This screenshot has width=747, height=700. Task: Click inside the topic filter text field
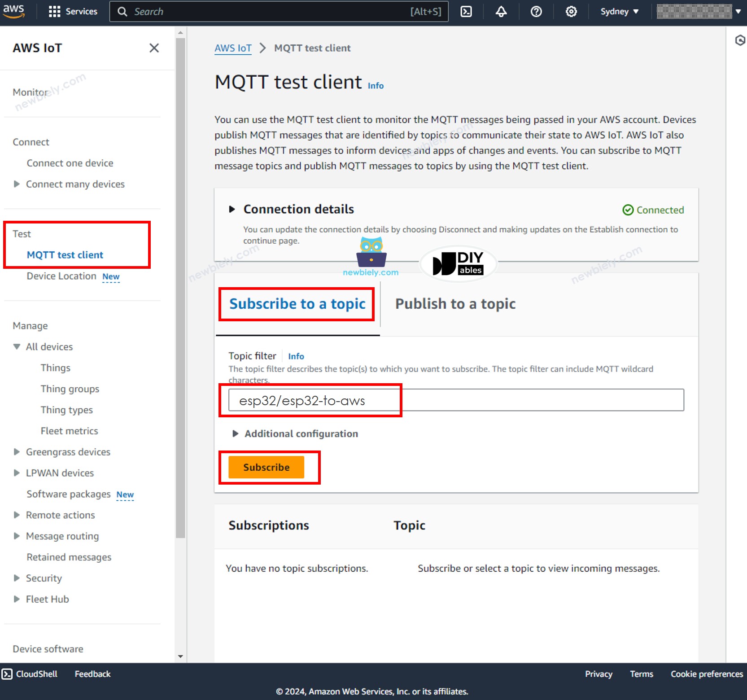[x=449, y=400]
